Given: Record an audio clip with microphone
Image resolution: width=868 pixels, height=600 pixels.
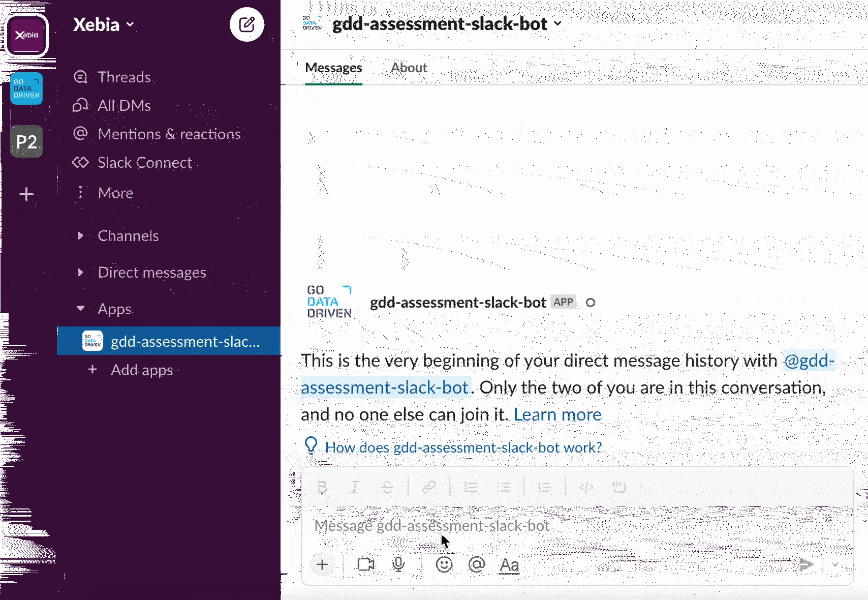Looking at the screenshot, I should pos(399,564).
